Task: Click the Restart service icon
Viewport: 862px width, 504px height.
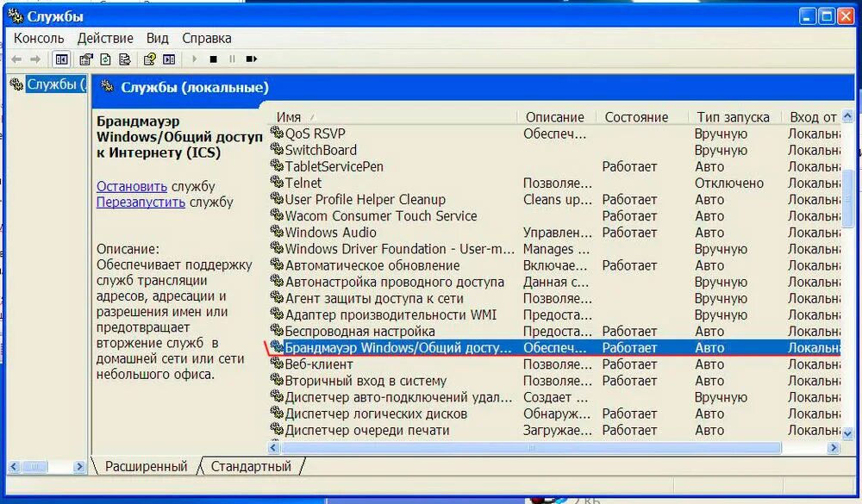Action: coord(251,59)
